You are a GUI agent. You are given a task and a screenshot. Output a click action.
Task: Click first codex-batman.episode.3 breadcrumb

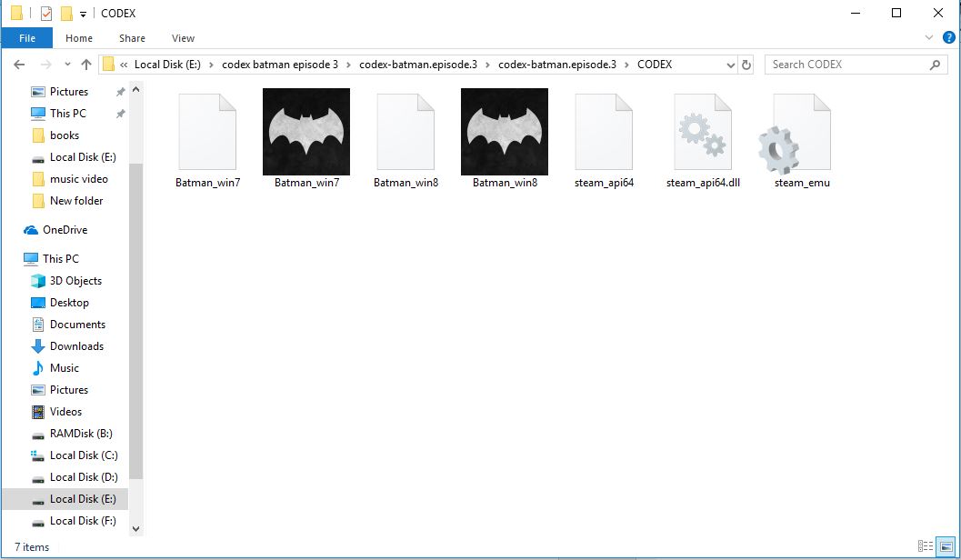(x=418, y=65)
